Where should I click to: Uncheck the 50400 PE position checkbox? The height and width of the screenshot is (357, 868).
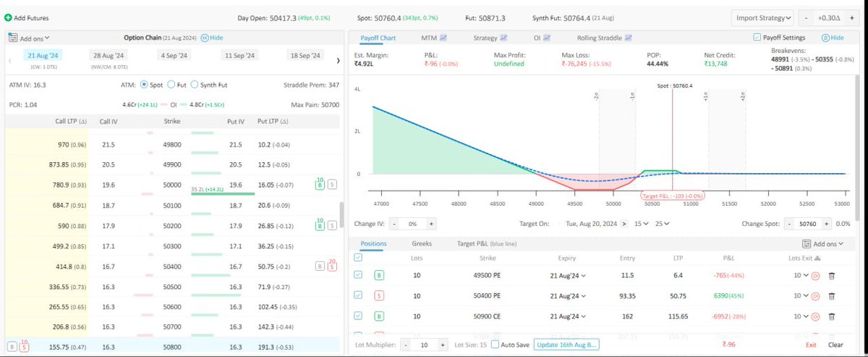tap(358, 296)
